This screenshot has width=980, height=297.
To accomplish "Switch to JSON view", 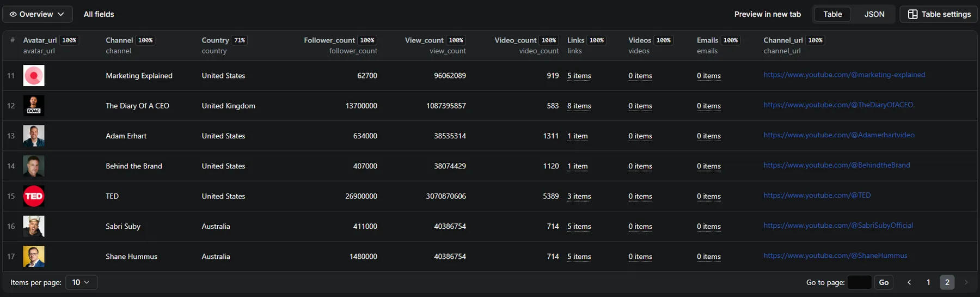I will click(x=874, y=14).
